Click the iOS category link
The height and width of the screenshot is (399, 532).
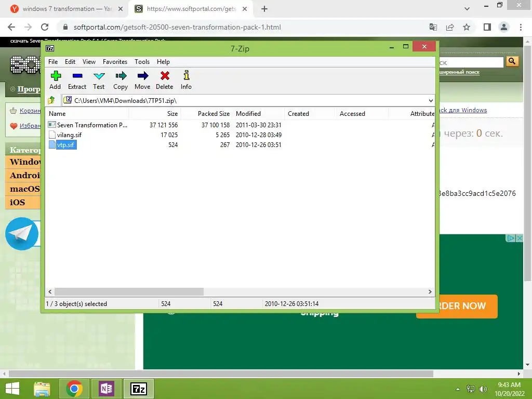[x=17, y=202]
